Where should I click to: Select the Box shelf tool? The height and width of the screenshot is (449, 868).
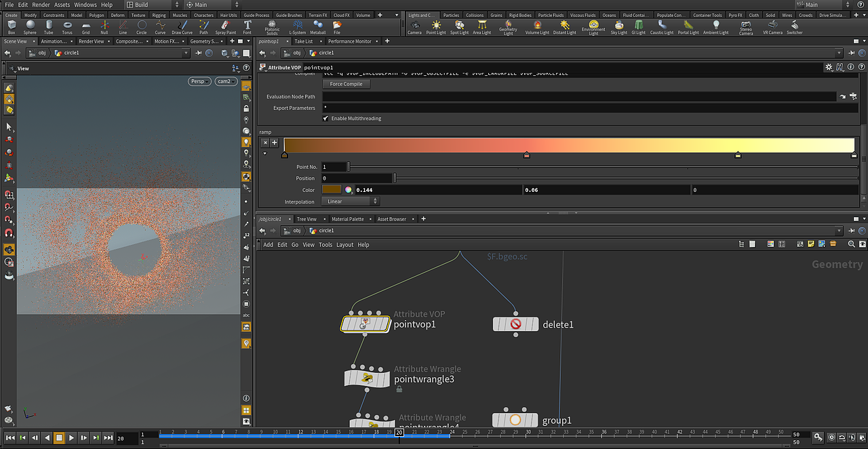tap(12, 27)
